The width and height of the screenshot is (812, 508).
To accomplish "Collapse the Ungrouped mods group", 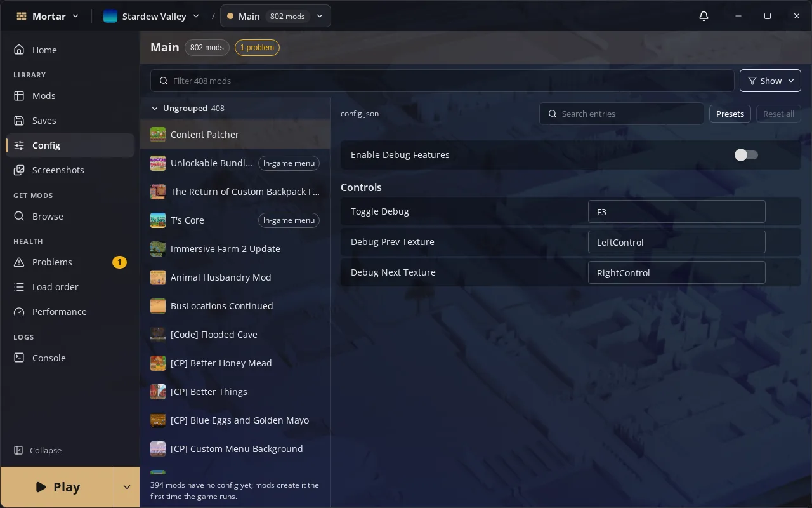I will 155,109.
